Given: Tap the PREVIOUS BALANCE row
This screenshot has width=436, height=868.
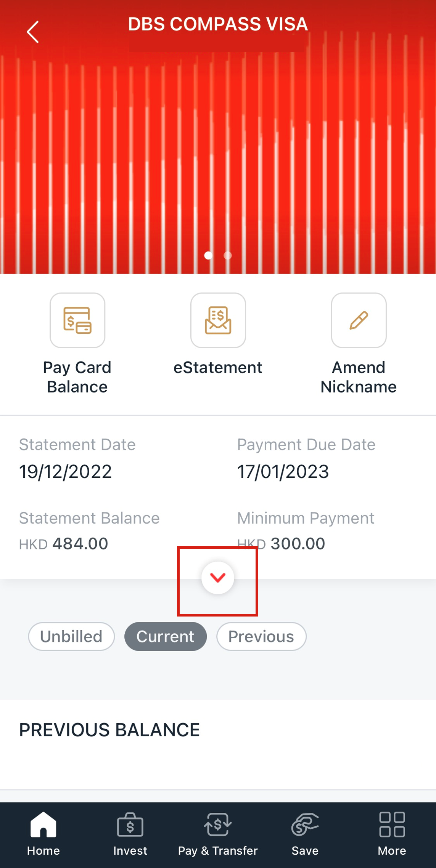Looking at the screenshot, I should [x=218, y=730].
